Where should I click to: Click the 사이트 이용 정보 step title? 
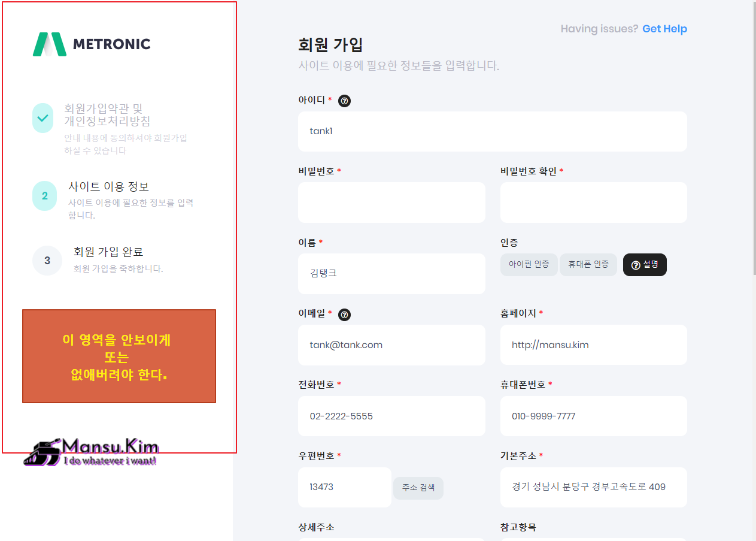(108, 186)
